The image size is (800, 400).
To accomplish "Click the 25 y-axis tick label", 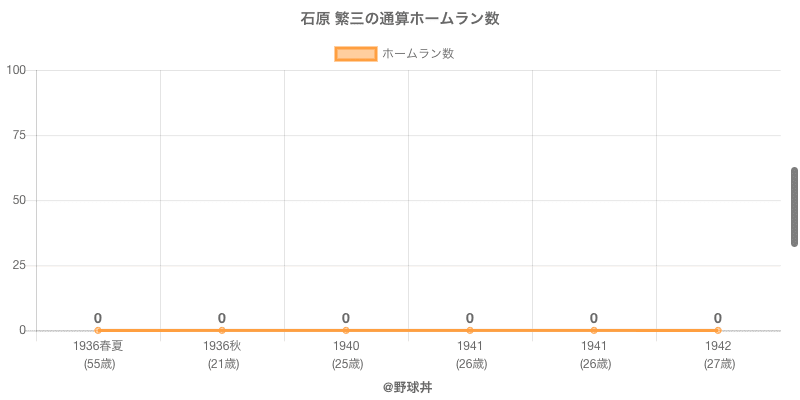I will [x=20, y=265].
